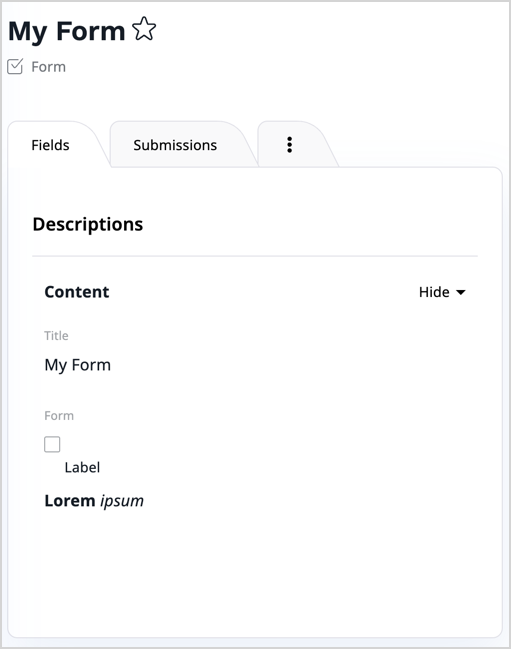Click empty area below Lorem ipsum text
This screenshot has height=649, width=511.
[x=255, y=571]
